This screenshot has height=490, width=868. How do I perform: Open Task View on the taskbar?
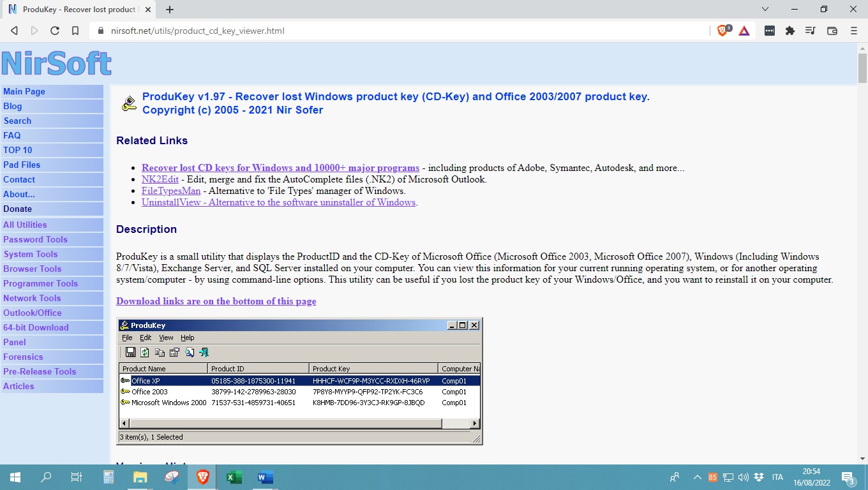pyautogui.click(x=77, y=477)
